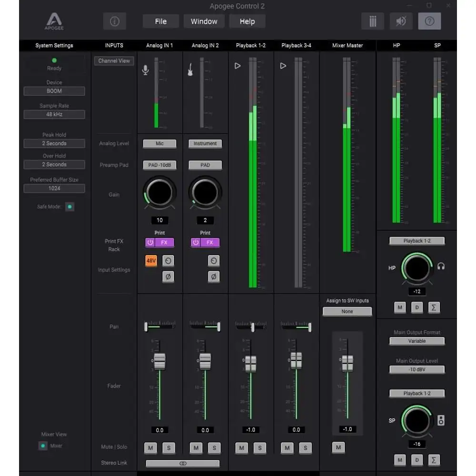This screenshot has width=476, height=476.
Task: Click the PAD button on Analog IN 2
Action: [205, 165]
